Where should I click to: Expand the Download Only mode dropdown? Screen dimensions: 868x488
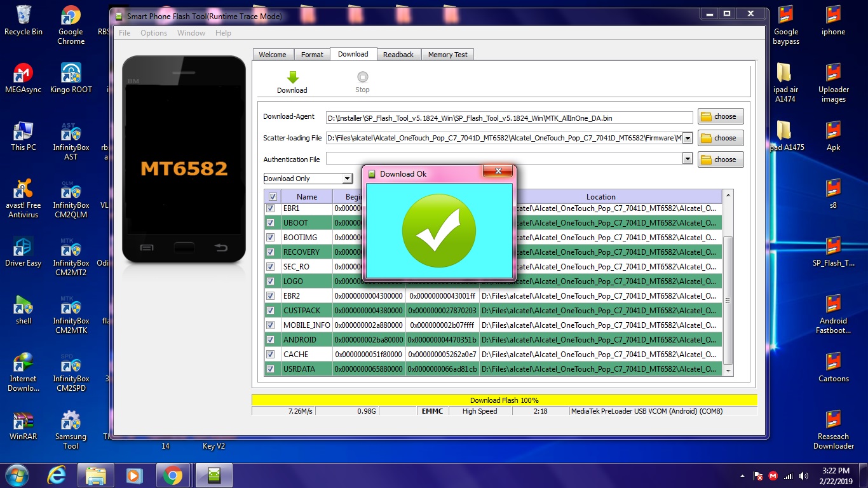[347, 179]
